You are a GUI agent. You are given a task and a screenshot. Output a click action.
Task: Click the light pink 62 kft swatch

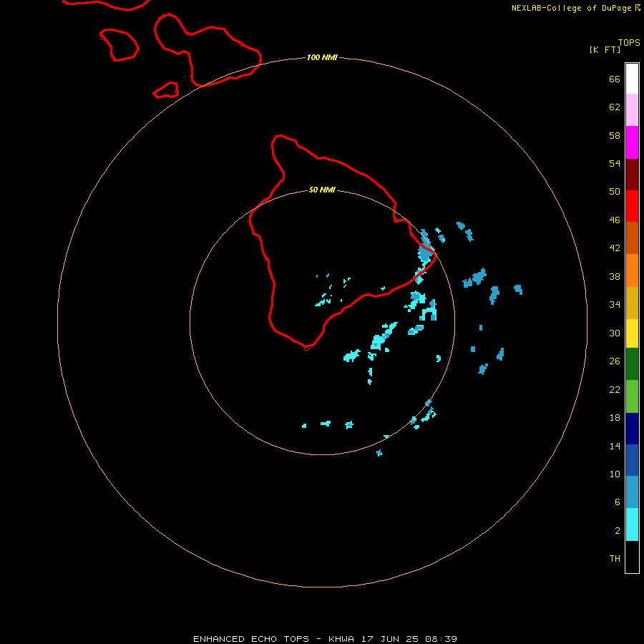click(632, 110)
